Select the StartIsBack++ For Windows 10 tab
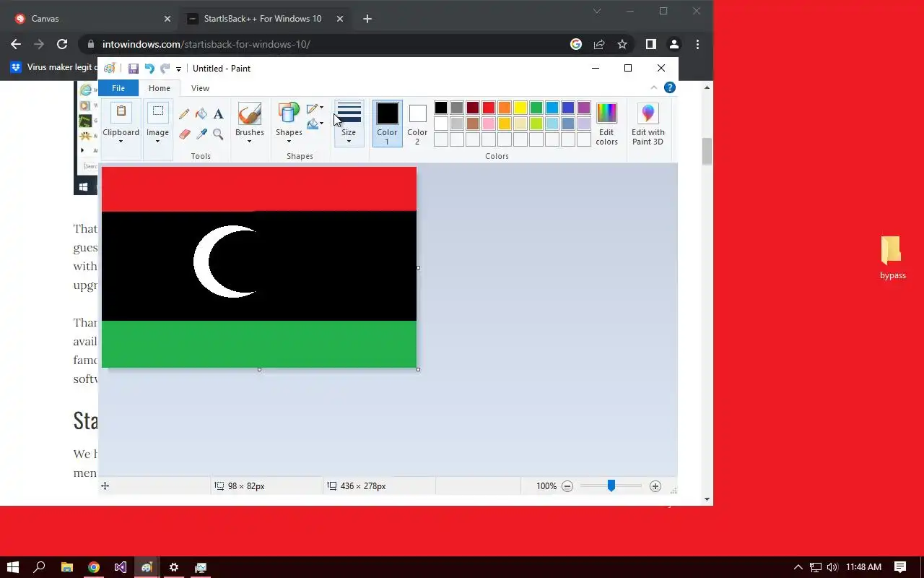 (x=265, y=19)
